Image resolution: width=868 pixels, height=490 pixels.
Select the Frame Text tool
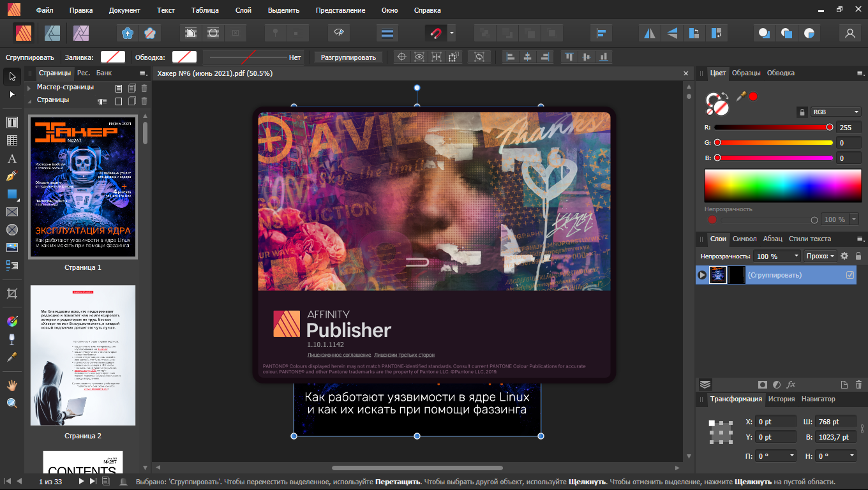(11, 122)
